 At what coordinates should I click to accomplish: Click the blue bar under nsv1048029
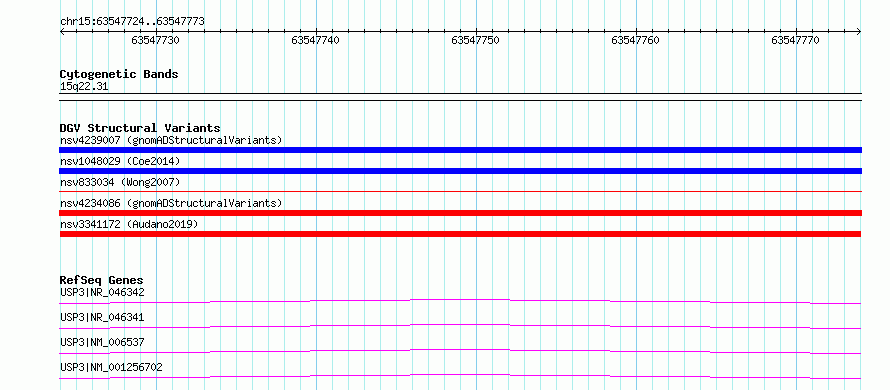[x=460, y=171]
